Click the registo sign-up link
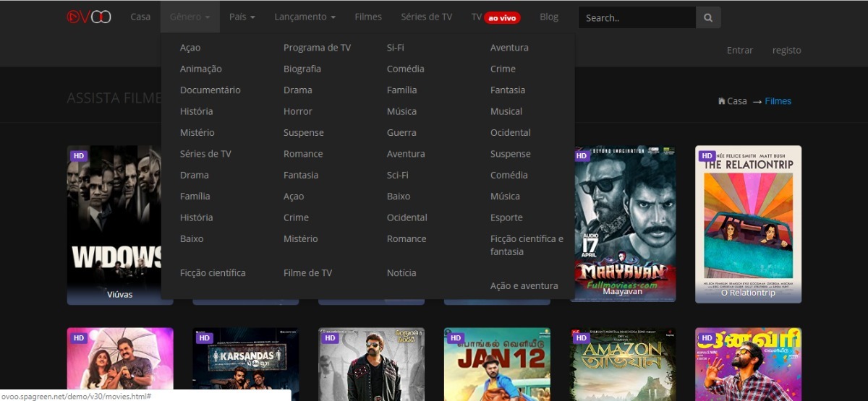Image resolution: width=868 pixels, height=401 pixels. (787, 51)
